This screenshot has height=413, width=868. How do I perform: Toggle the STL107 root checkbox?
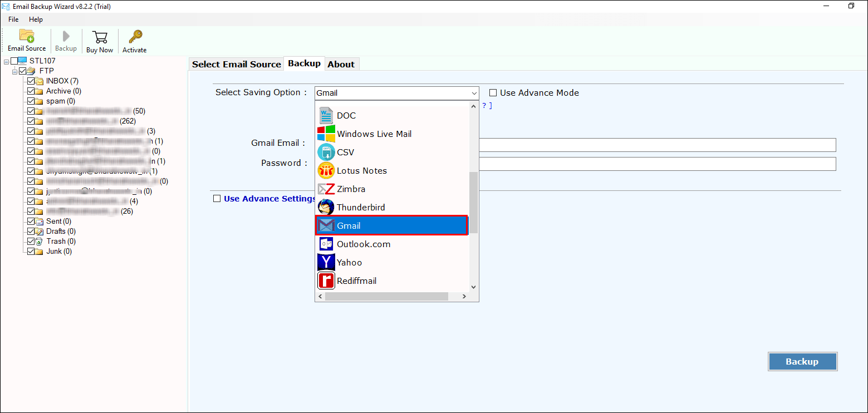point(14,61)
